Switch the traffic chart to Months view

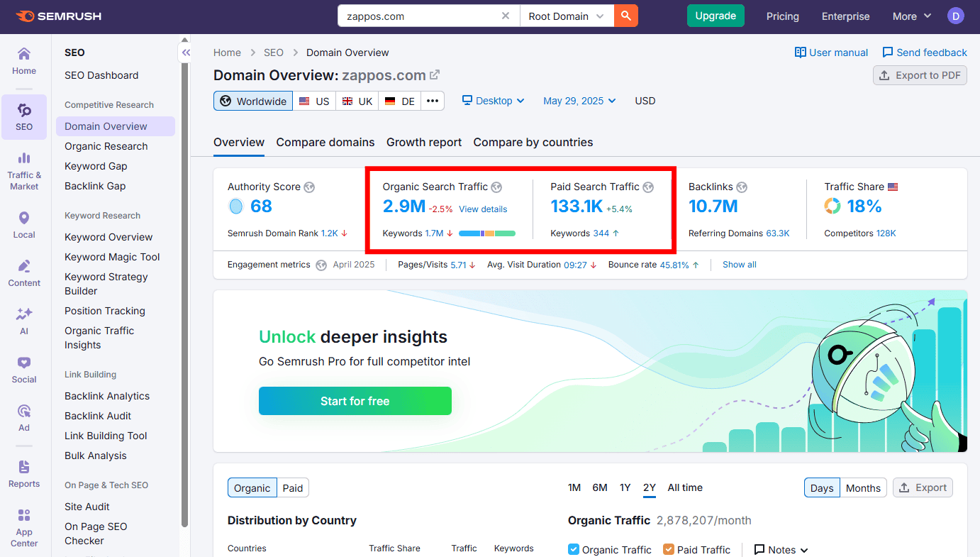[863, 487]
